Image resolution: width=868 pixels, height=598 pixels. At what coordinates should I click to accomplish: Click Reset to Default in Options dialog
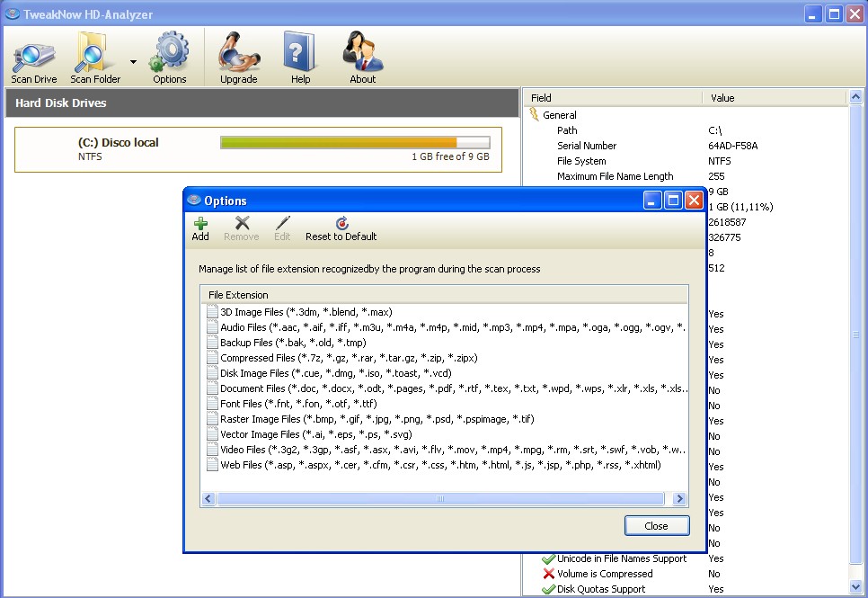341,229
